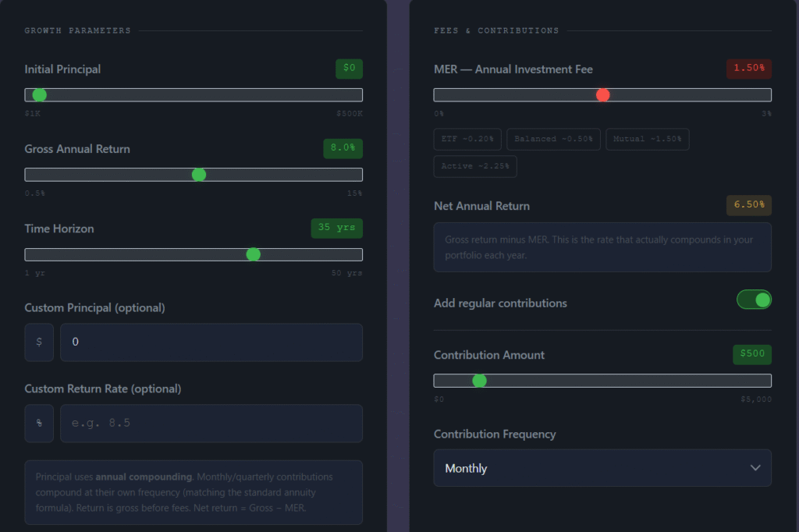Open the Contribution Frequency dropdown
Viewport: 799px width, 532px height.
point(602,467)
